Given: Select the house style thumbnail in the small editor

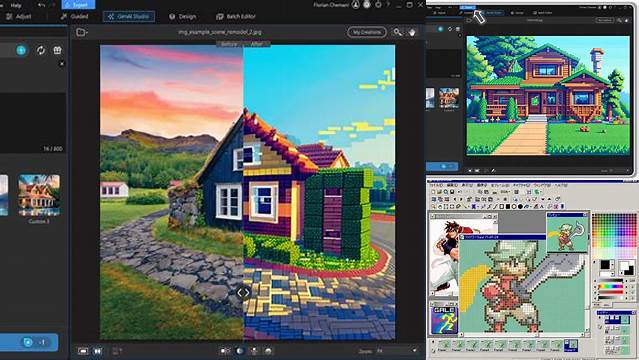Looking at the screenshot, I should click(x=449, y=98).
